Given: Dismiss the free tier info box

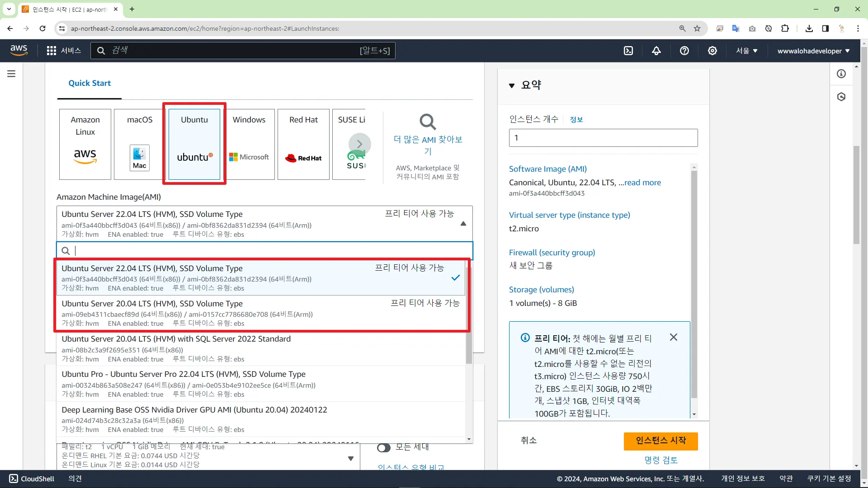Looking at the screenshot, I should [x=674, y=338].
